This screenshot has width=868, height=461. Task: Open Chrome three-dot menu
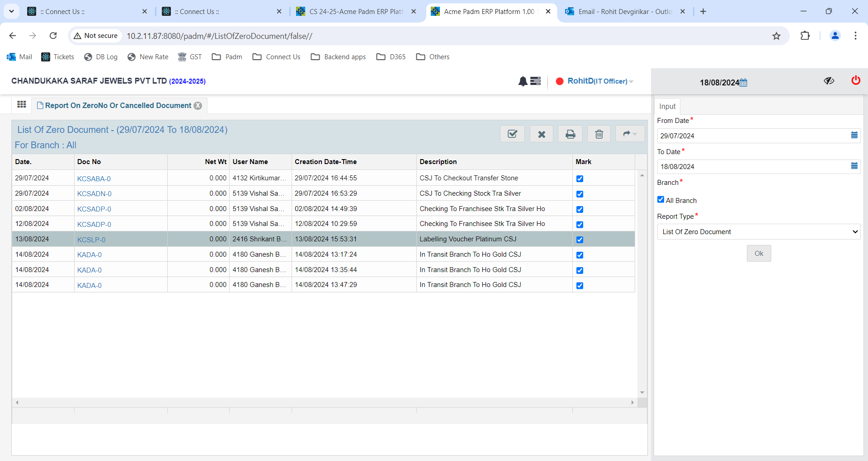pos(855,36)
